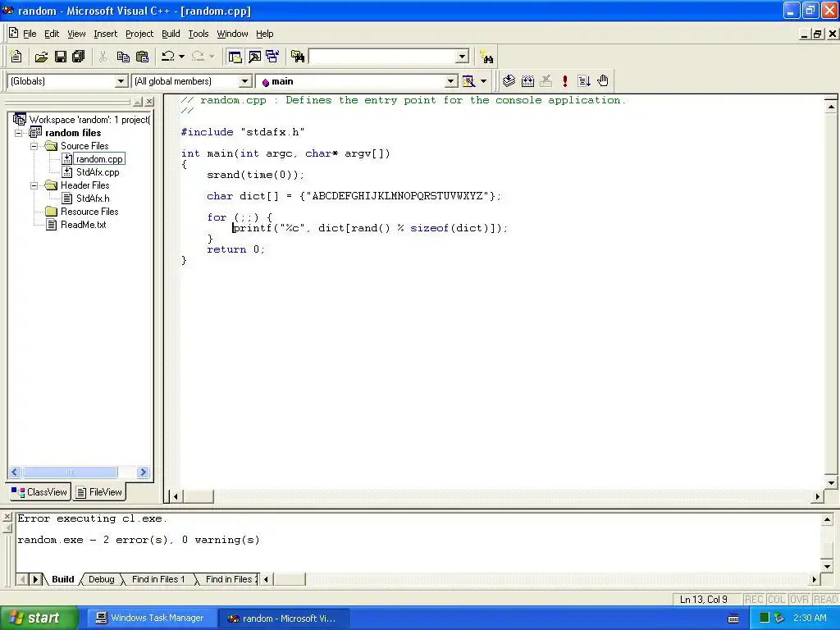The image size is (840, 630).
Task: Click the Copy icon in toolbar
Action: tap(123, 57)
